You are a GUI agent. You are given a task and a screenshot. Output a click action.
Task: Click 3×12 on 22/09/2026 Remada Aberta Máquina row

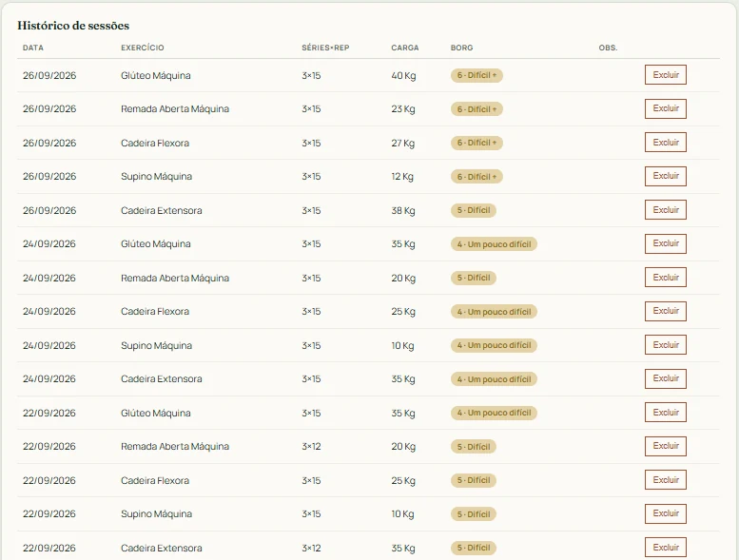[x=311, y=447]
